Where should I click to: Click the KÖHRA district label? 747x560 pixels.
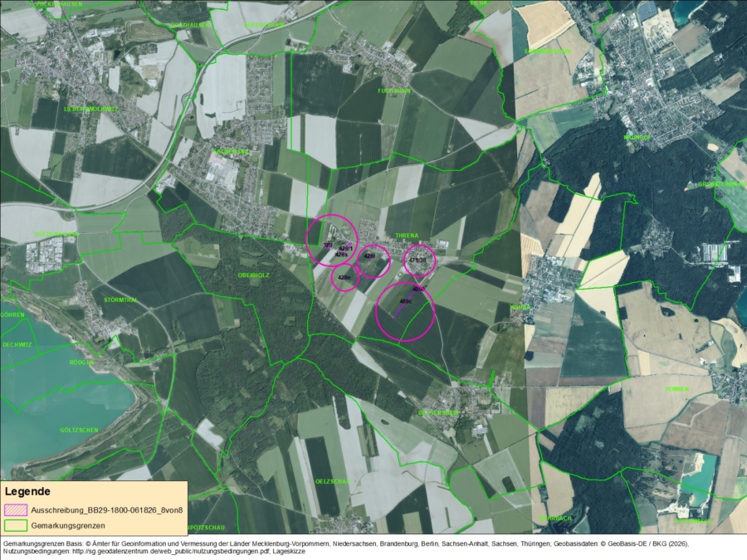[x=520, y=308]
